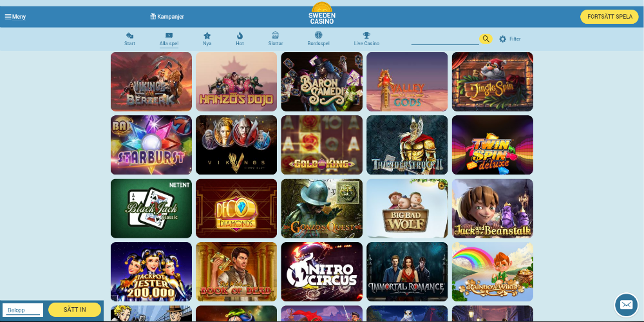Open Slottar slot machine icon
The width and height of the screenshot is (644, 322).
pos(276,35)
